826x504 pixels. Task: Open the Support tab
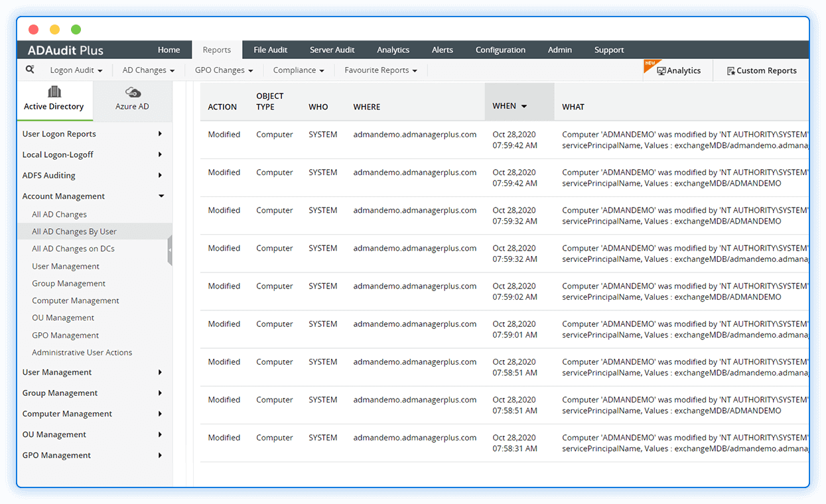click(609, 50)
